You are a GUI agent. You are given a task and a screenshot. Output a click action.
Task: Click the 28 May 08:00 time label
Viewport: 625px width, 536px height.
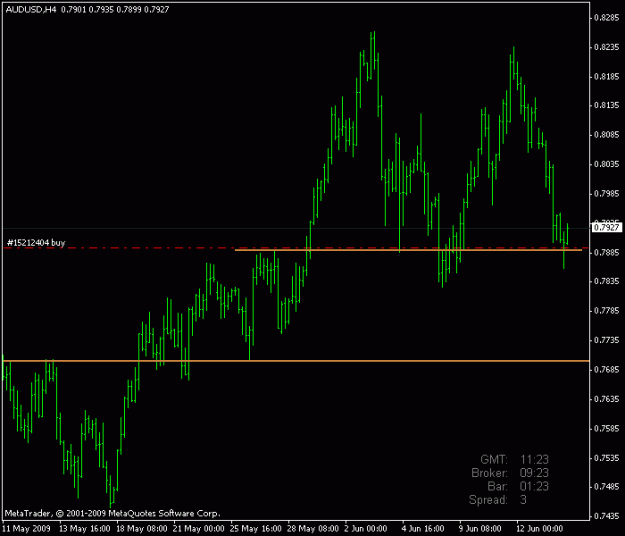coord(313,529)
